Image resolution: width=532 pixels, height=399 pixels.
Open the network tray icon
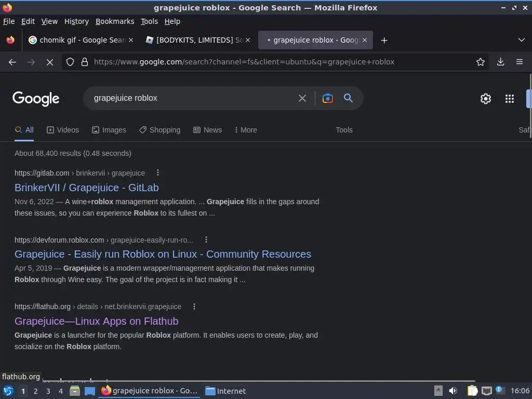coord(486,391)
